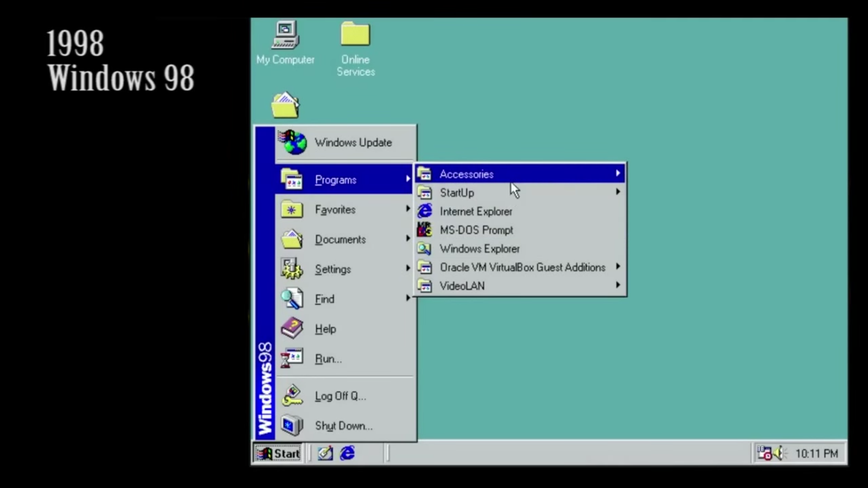
Task: Open VideoLAN program group
Action: 520,286
